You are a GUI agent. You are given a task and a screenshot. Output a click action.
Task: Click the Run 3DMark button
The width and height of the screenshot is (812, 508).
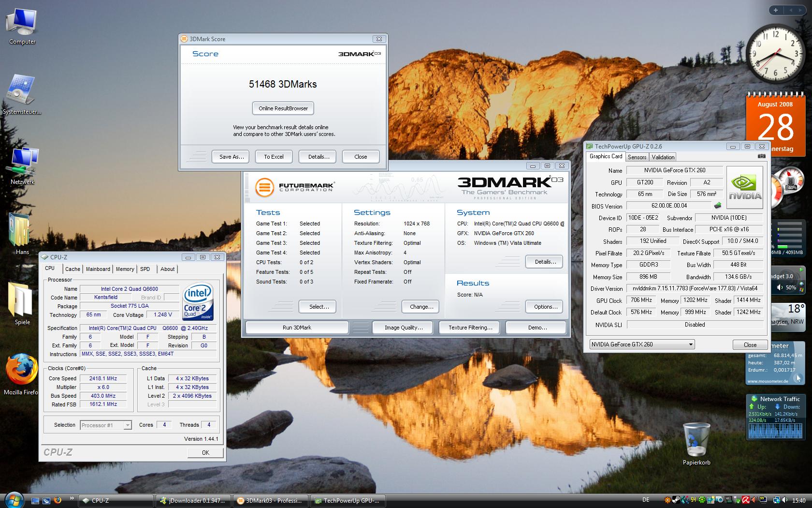(x=297, y=328)
